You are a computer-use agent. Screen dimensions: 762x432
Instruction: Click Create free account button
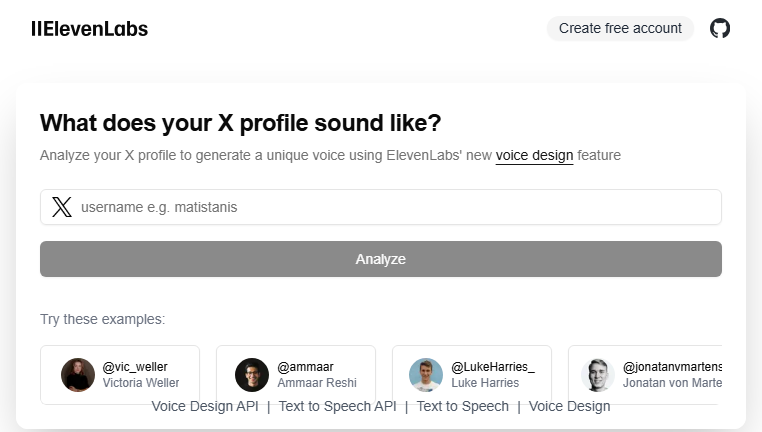[620, 28]
